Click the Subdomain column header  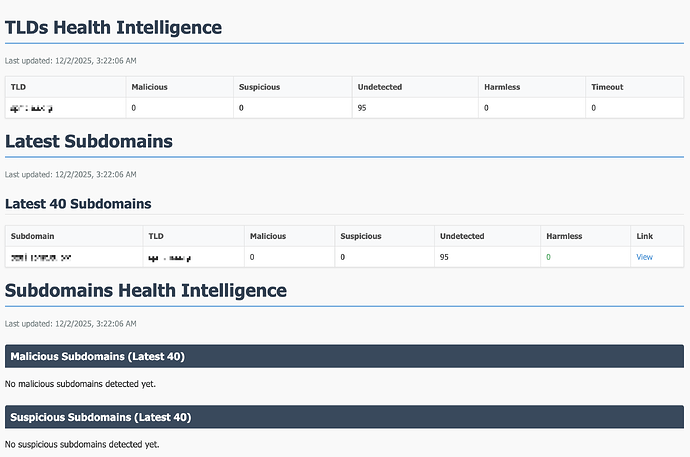tap(32, 236)
